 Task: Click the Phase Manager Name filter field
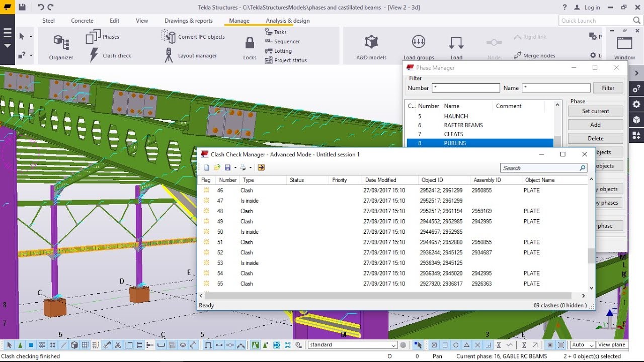coord(556,88)
